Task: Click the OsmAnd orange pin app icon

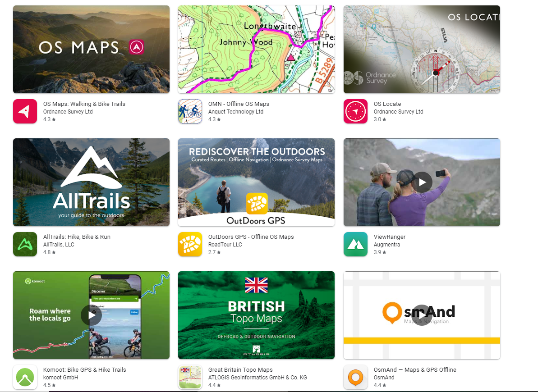Action: tap(355, 377)
